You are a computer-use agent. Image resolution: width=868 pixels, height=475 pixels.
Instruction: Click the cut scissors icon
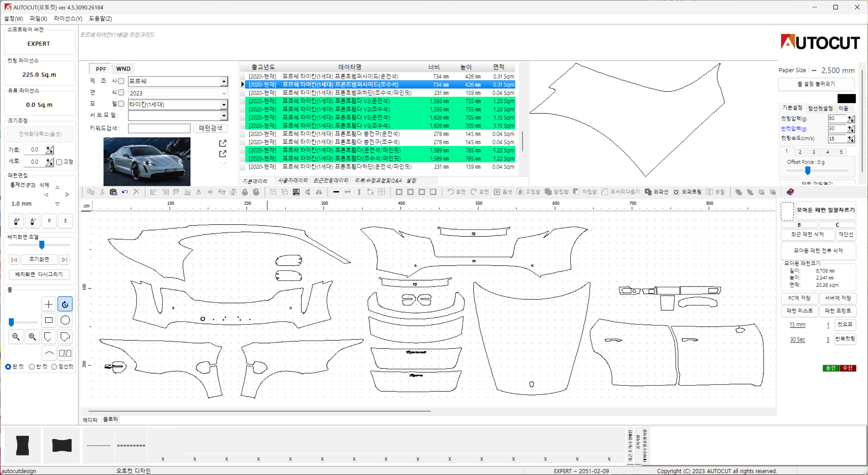102,192
